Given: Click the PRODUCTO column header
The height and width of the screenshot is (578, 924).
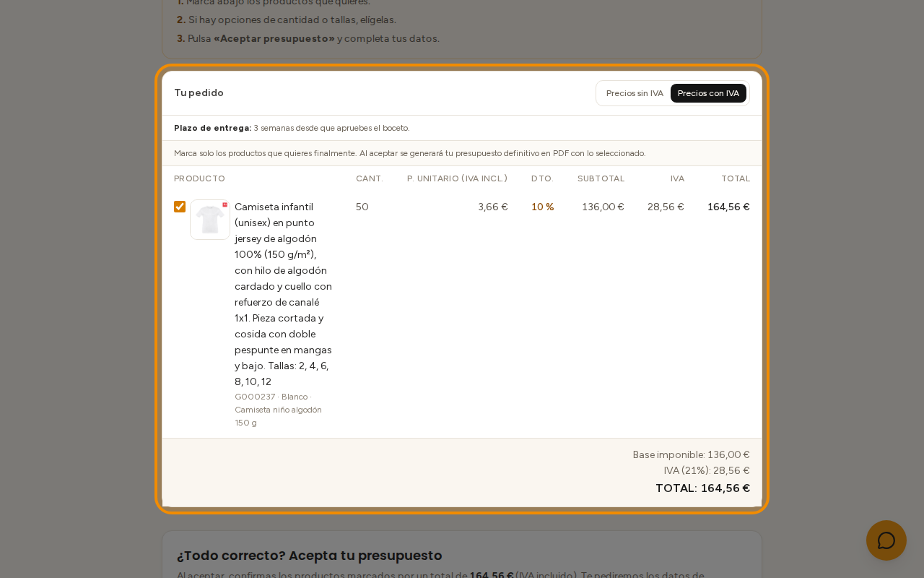Looking at the screenshot, I should [x=199, y=178].
